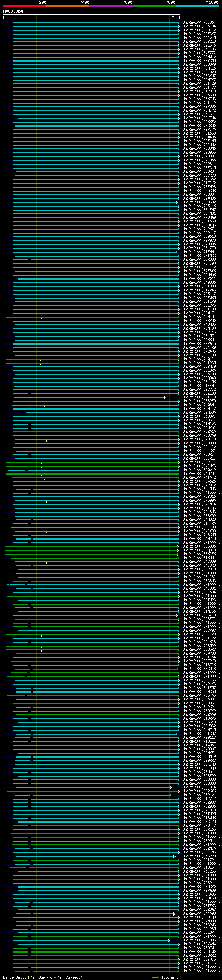Click label UniRef100_A8CYN7

click(x=199, y=76)
